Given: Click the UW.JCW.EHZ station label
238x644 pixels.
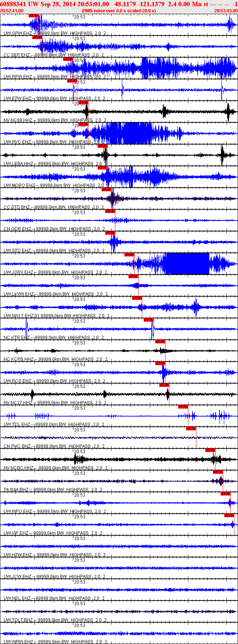Looking at the screenshot, I should click(17, 576).
